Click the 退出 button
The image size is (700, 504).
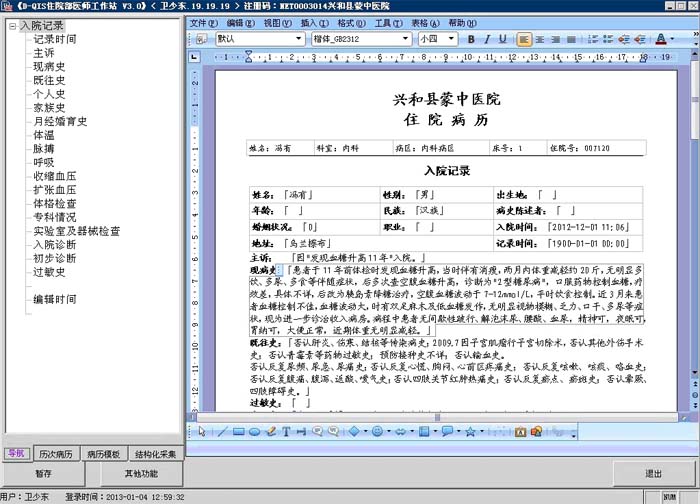pos(653,474)
